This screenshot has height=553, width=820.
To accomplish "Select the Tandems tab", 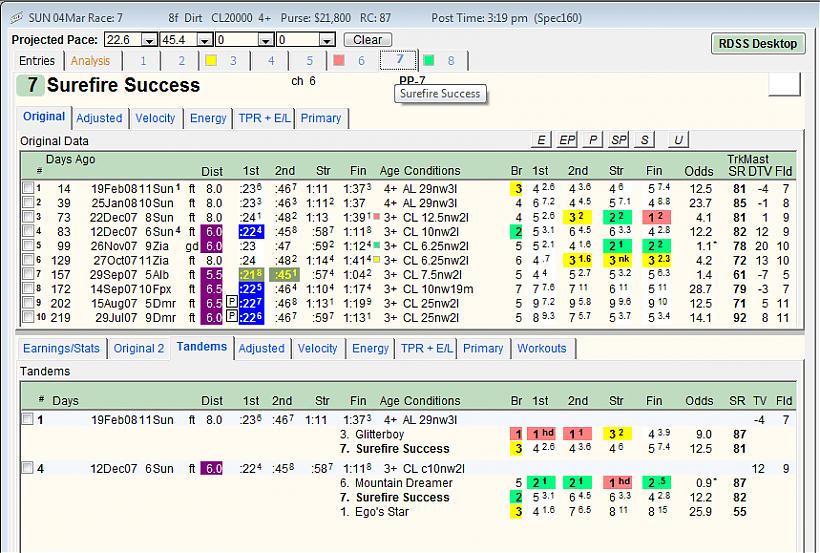I will [202, 347].
